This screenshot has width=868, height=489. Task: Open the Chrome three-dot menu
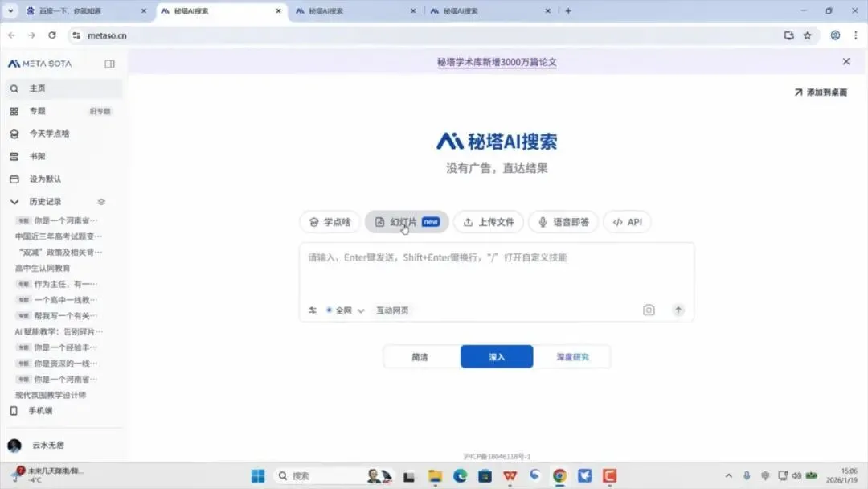click(856, 35)
